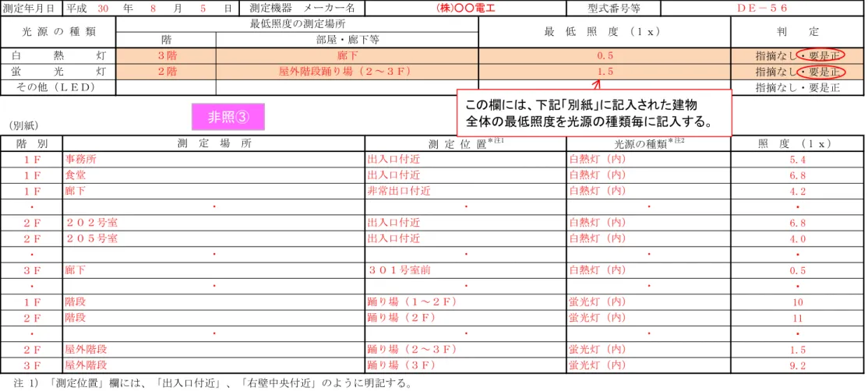This screenshot has height=391, width=868.
Task: Click 指摘なし・要是正 in the 白熱灯 row
Action: (798, 56)
